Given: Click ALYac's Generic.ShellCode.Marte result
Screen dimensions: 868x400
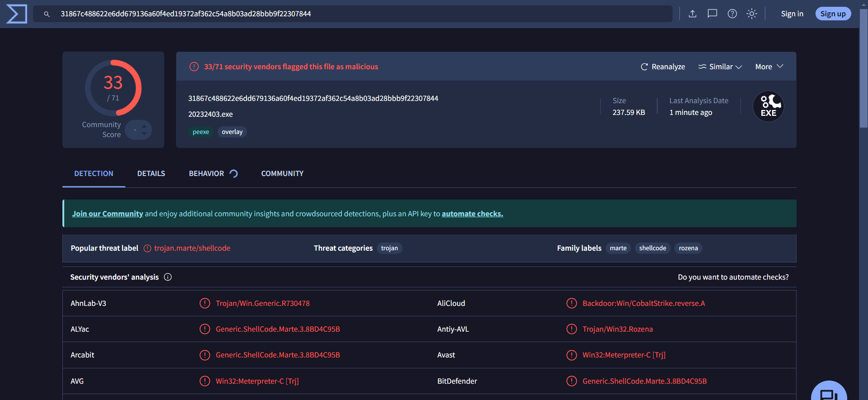Looking at the screenshot, I should tap(278, 329).
